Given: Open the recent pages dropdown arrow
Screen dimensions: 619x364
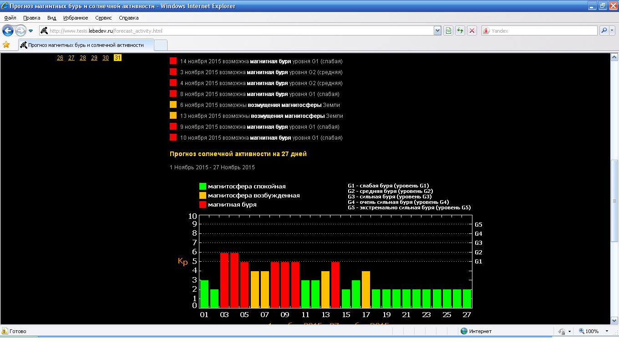Looking at the screenshot, I should click(x=30, y=31).
